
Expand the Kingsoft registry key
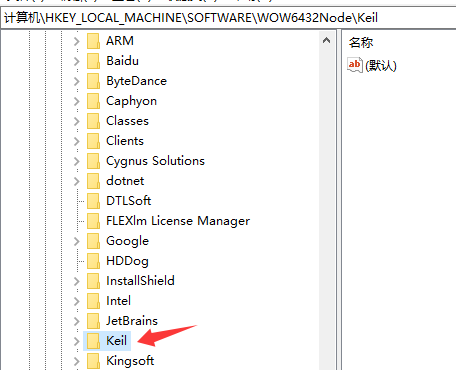click(77, 361)
